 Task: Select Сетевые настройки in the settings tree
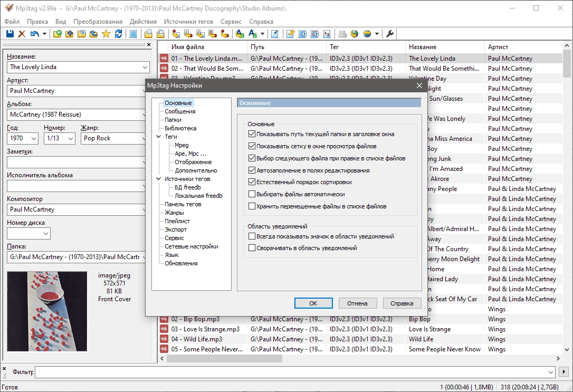[x=192, y=246]
